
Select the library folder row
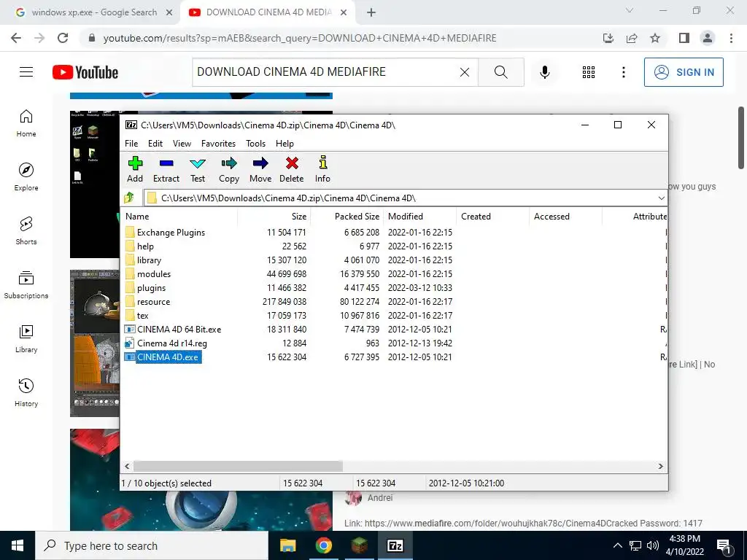(x=149, y=260)
